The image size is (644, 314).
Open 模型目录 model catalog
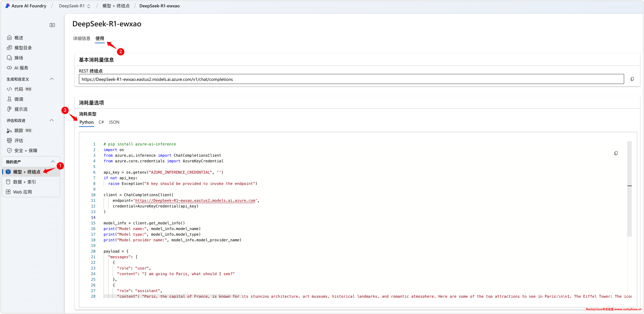point(23,48)
